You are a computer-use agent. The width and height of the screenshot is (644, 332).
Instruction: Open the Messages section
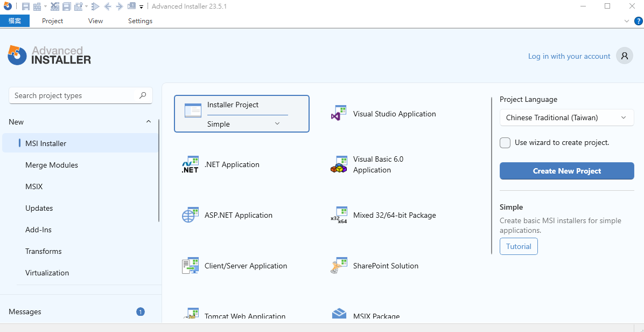pyautogui.click(x=25, y=312)
